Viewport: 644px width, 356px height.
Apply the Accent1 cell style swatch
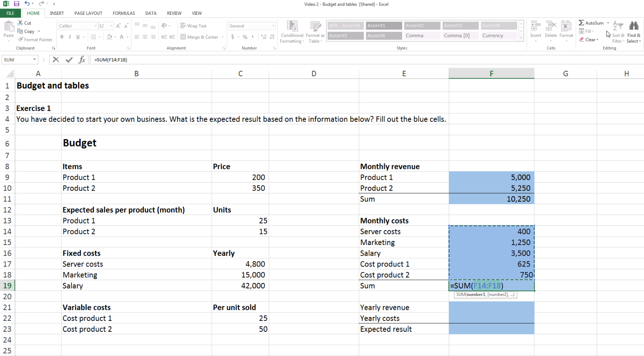[383, 25]
